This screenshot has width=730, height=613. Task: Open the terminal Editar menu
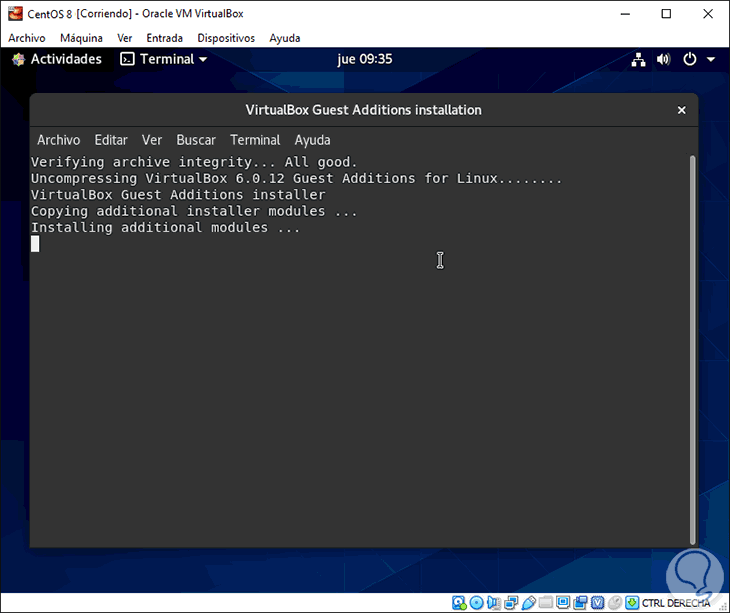(111, 140)
